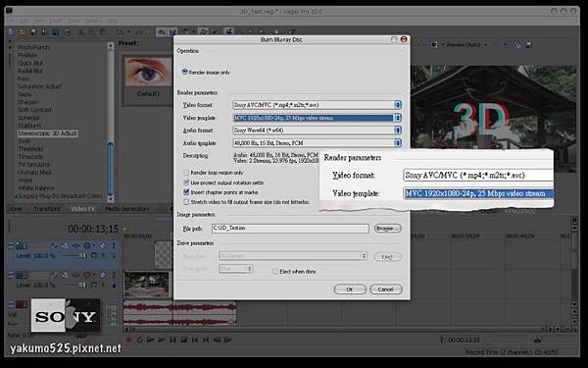
Task: Click the Pause button in transport bar
Action: point(172,340)
